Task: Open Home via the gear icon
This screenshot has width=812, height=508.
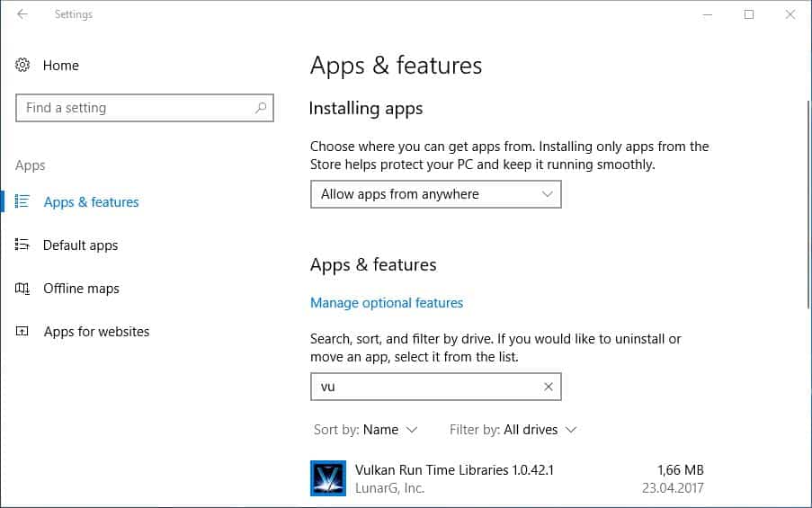Action: (x=22, y=66)
